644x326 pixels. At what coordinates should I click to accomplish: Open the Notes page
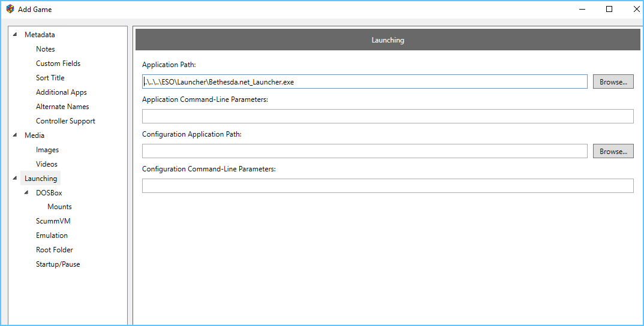(x=45, y=49)
